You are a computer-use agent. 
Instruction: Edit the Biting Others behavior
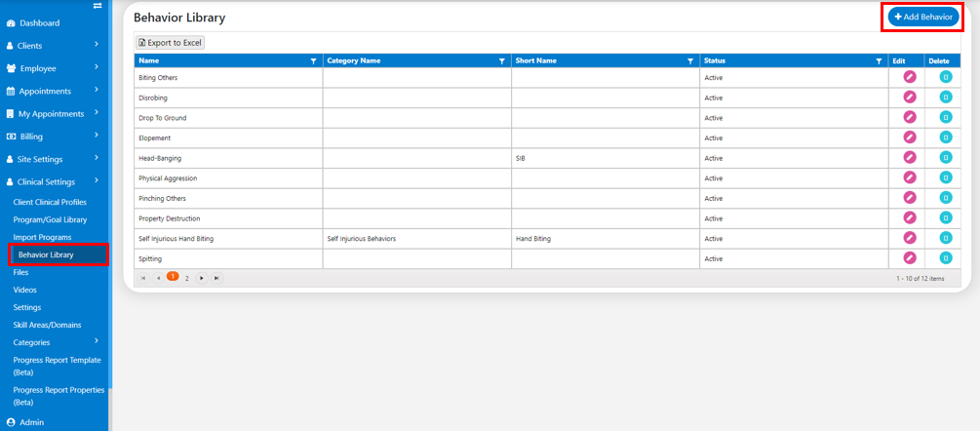[910, 77]
